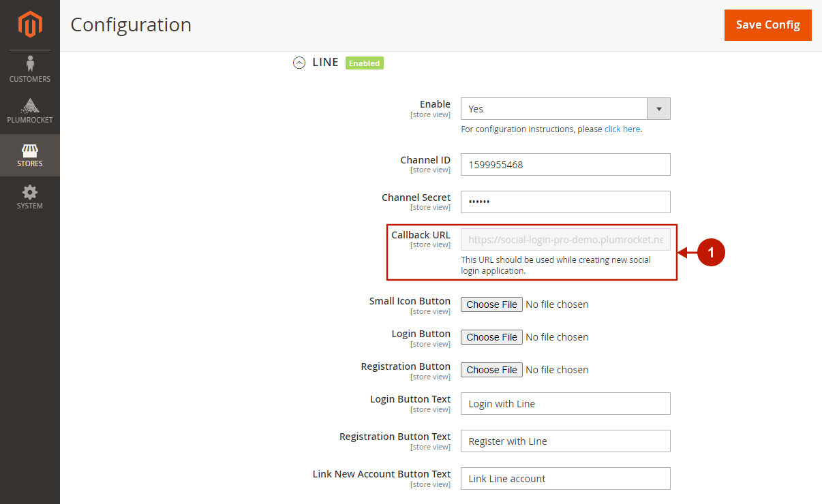Click the Callback URL label
Screen dimensions: 822x504
click(421, 235)
